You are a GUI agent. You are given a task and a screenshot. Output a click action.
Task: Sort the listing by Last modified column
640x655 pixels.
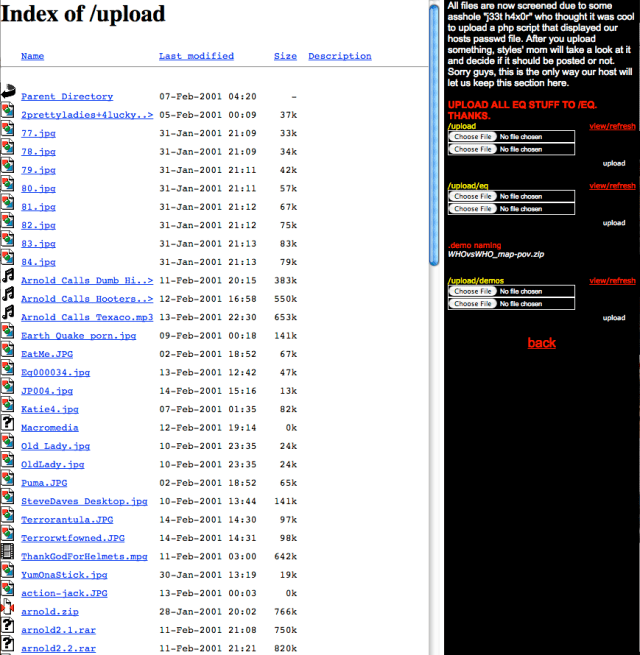(196, 56)
